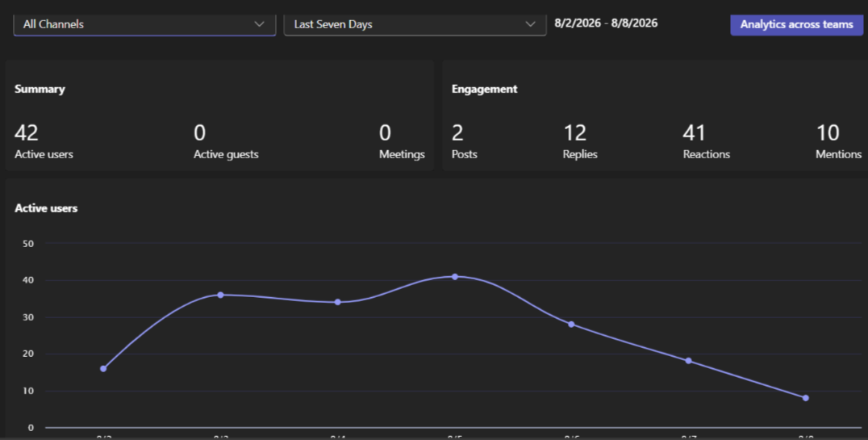
Task: Click the 0 Meetings stat
Action: pyautogui.click(x=402, y=141)
